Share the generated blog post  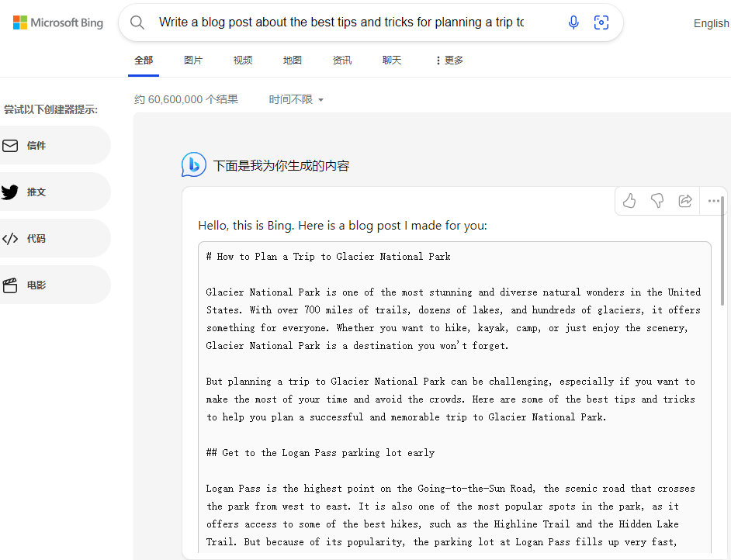click(685, 201)
